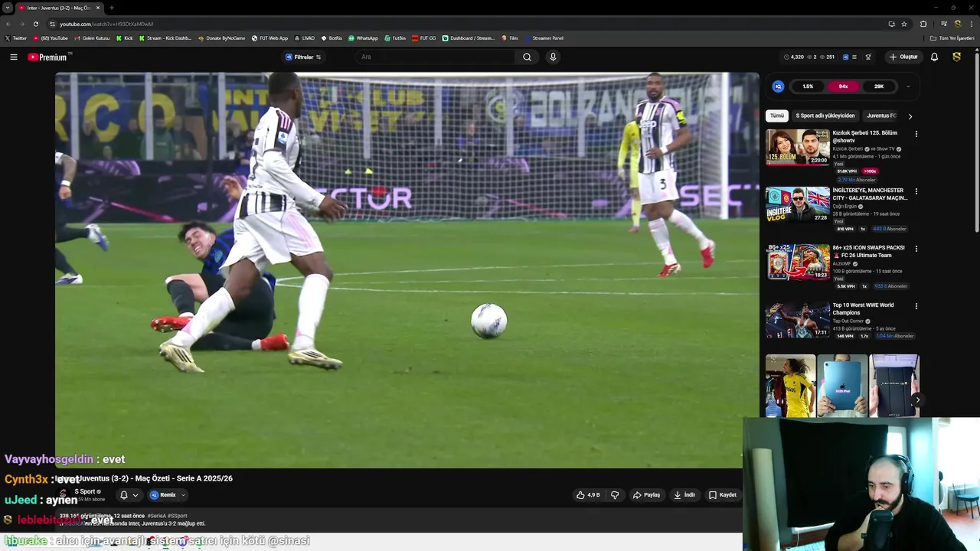Switch to Inter - Juventus browser tab

(x=59, y=8)
